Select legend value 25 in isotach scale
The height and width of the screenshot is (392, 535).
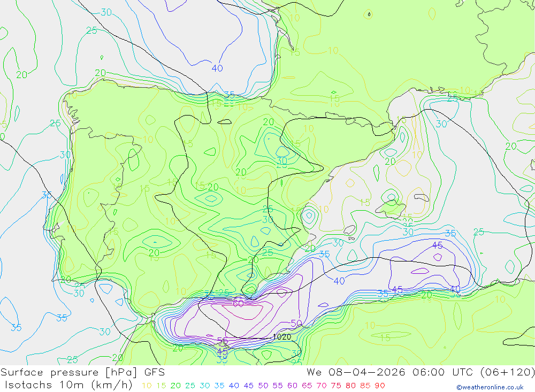[190, 386]
